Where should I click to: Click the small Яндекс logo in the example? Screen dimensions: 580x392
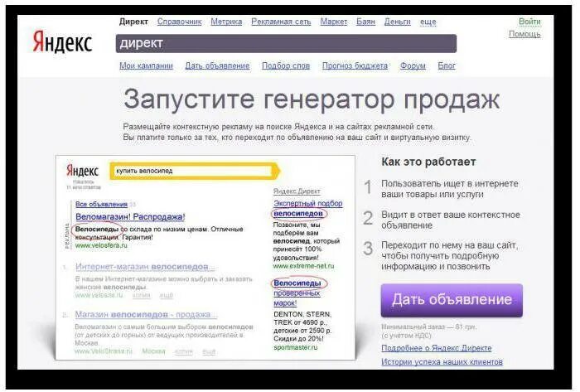pyautogui.click(x=83, y=171)
